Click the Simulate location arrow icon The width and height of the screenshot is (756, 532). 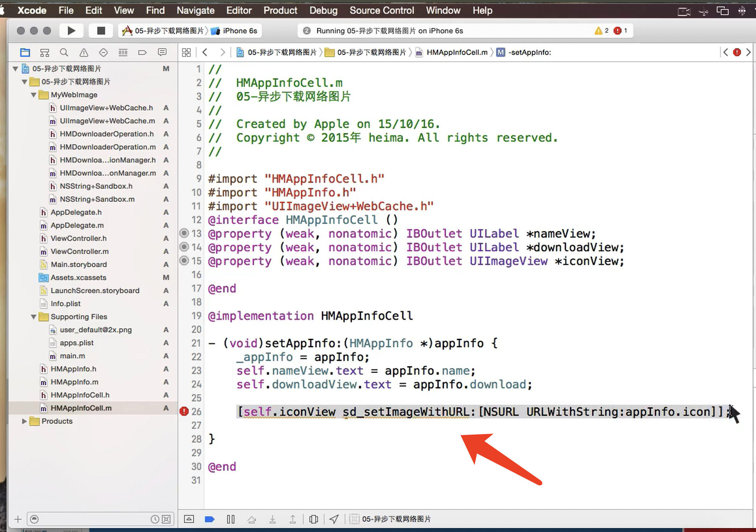click(x=334, y=519)
